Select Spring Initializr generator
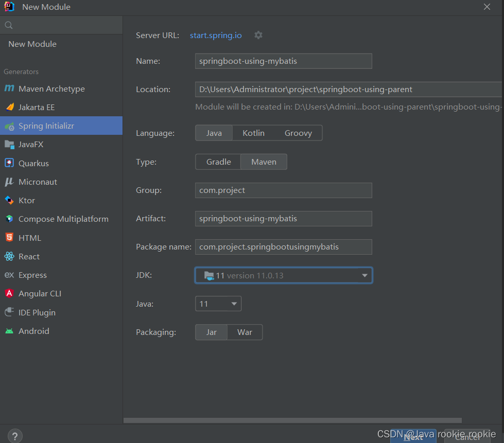Screen dimensions: 504x443 click(x=61, y=126)
